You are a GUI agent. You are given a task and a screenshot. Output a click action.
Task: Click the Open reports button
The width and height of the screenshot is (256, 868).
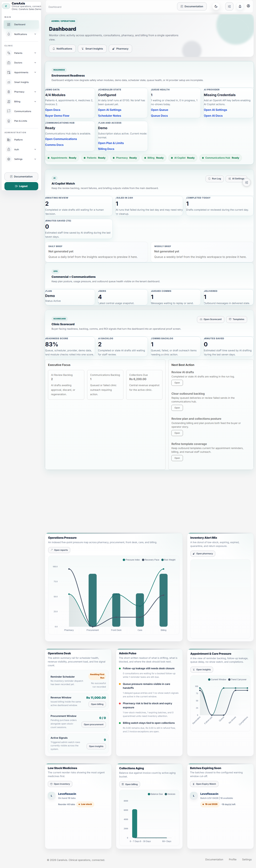click(59, 550)
